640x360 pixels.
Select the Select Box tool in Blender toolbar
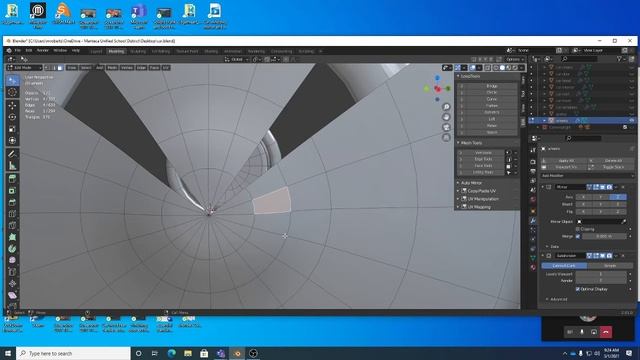[x=12, y=80]
